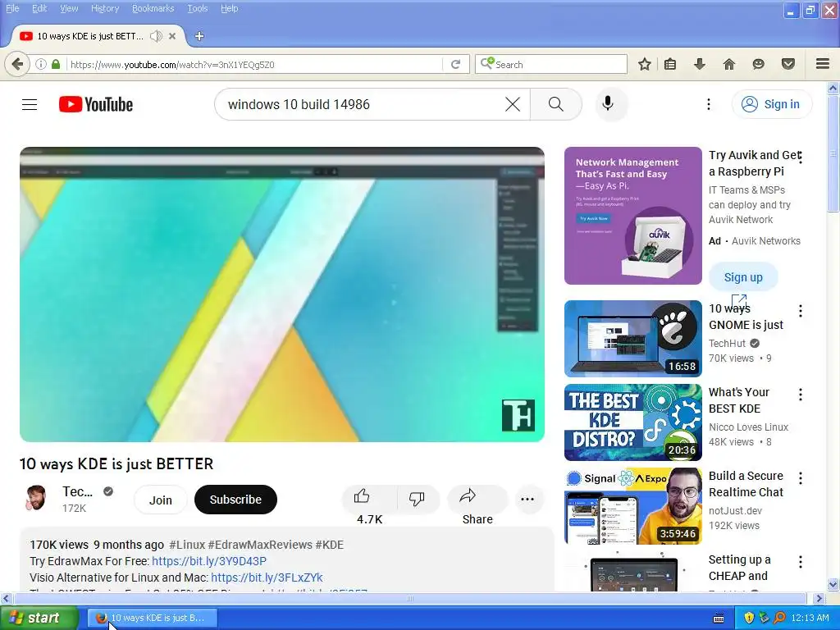Image resolution: width=840 pixels, height=630 pixels.
Task: Click the taskbar clock 12:13 AM
Action: [x=810, y=618]
